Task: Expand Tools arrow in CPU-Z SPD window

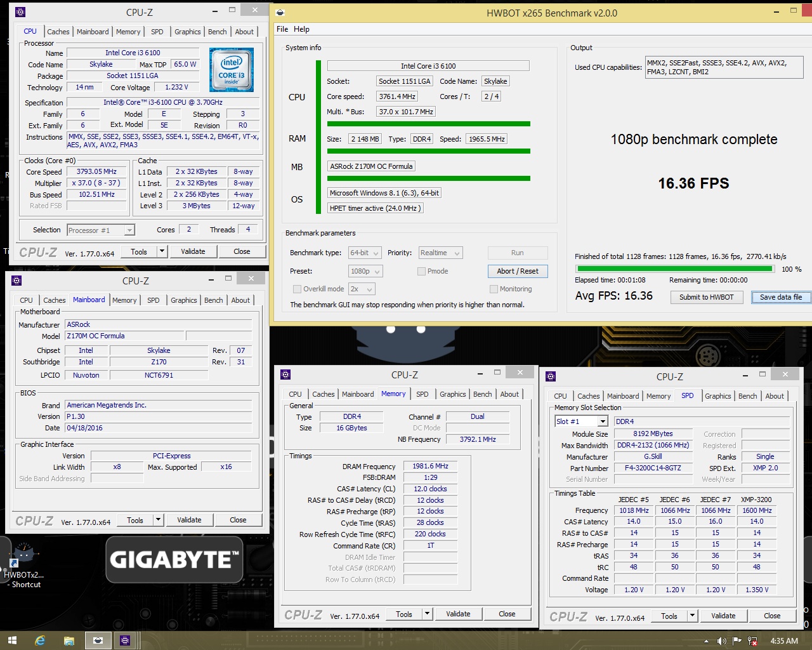Action: pos(692,616)
